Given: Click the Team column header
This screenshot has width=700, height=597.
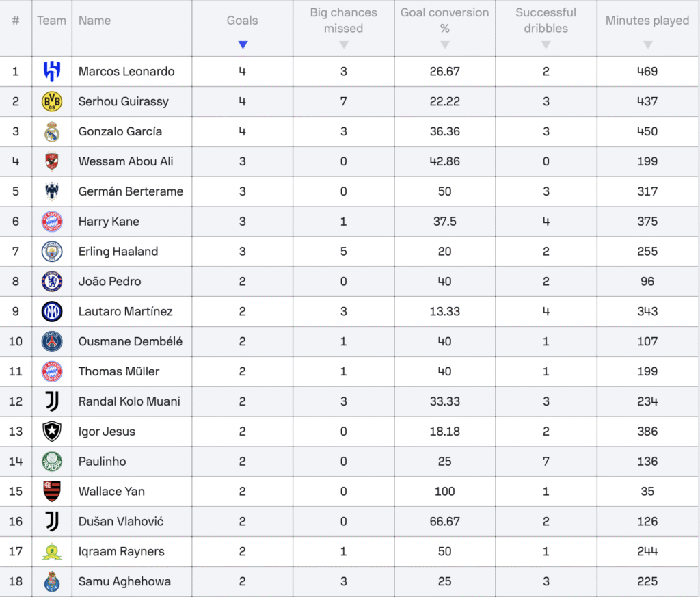Looking at the screenshot, I should [51, 21].
